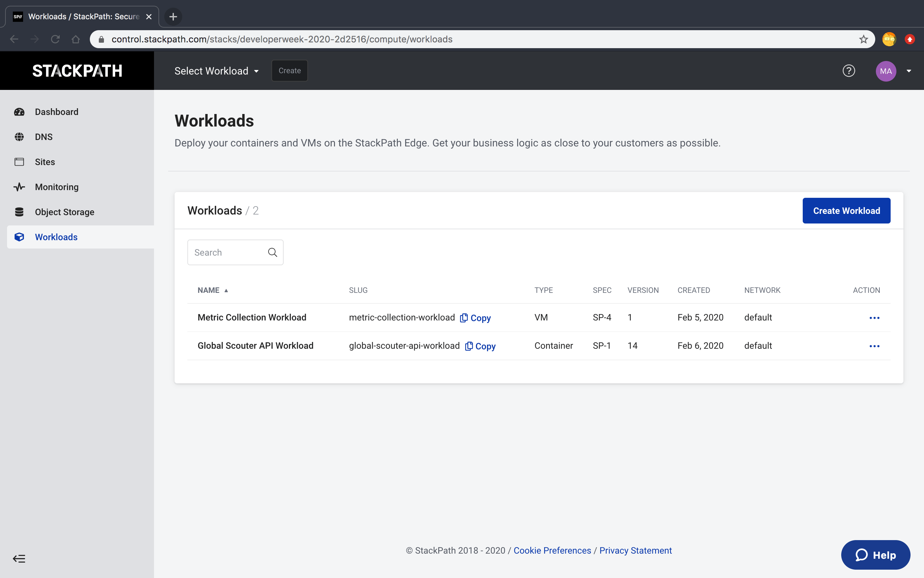Click the Object Storage database icon

(19, 212)
